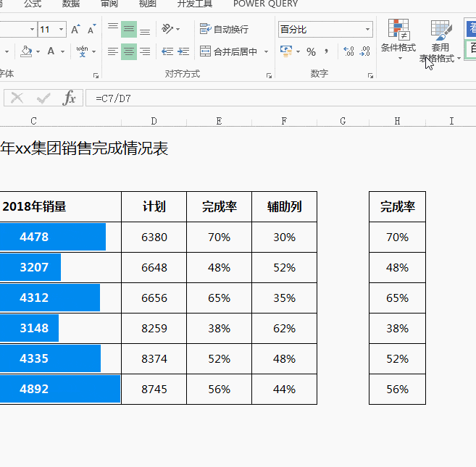This screenshot has height=467, width=476.
Task: Click the comma style icon
Action: click(x=326, y=51)
